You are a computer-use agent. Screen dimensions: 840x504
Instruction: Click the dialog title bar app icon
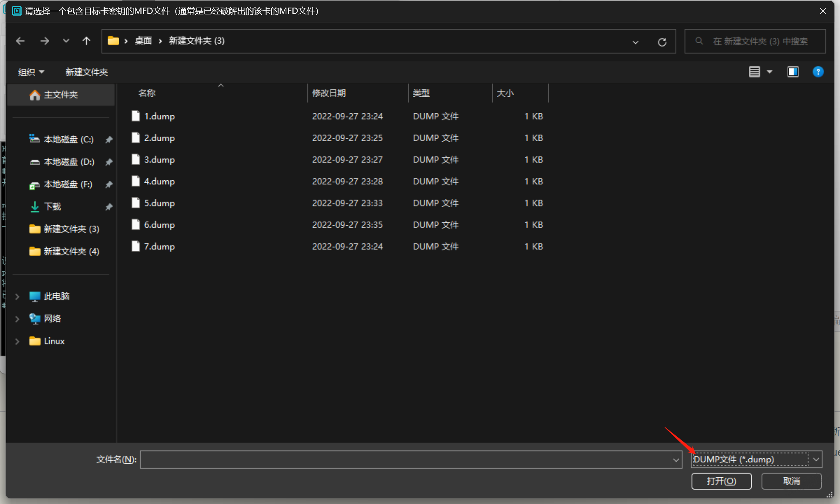coord(16,11)
